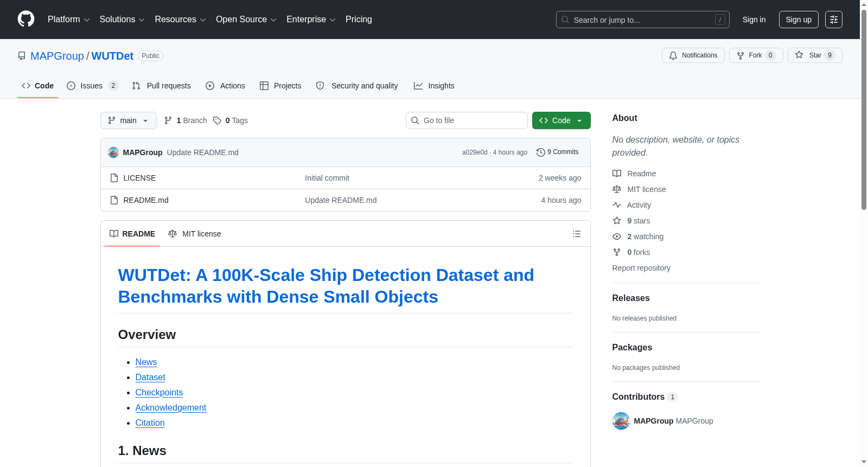Click the WUTDet README title heading link
This screenshot has height=467, width=868.
pyautogui.click(x=326, y=286)
